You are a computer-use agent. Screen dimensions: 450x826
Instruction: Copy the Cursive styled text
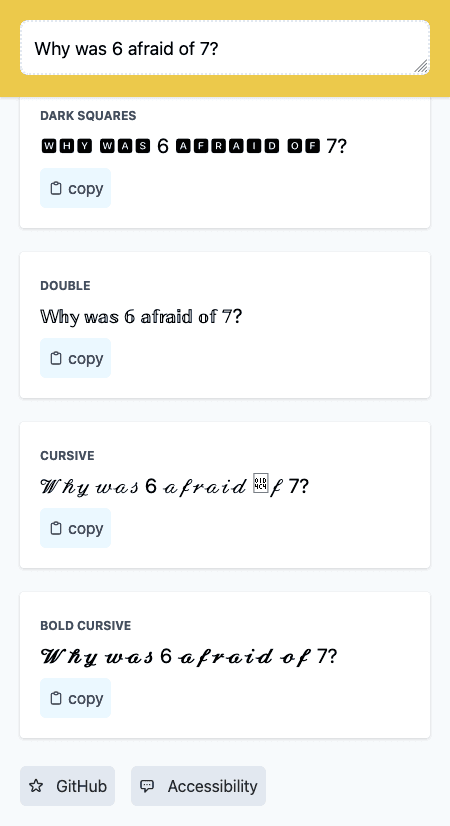click(x=75, y=528)
